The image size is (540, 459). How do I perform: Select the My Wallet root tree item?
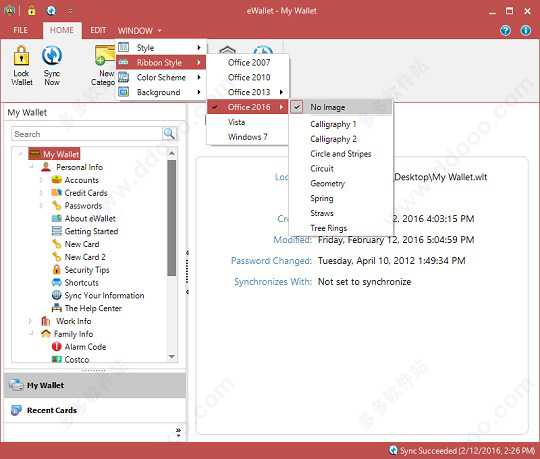pos(54,154)
